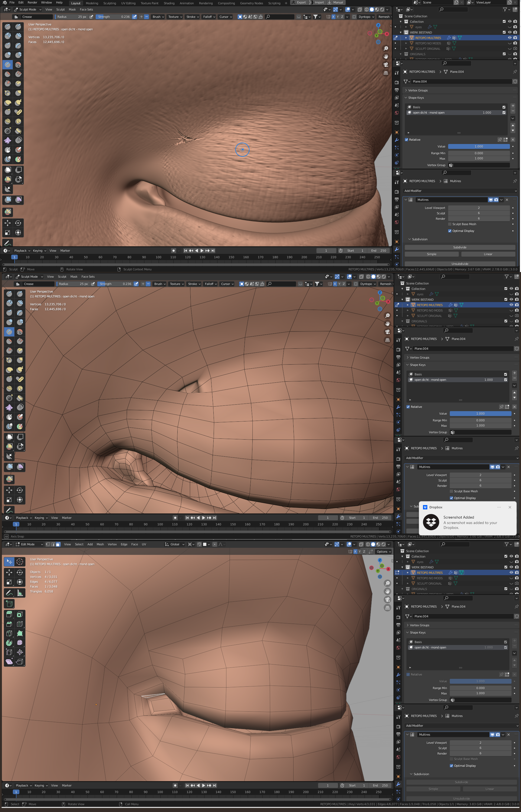
Task: Enable vertex select mode
Action: (x=48, y=544)
